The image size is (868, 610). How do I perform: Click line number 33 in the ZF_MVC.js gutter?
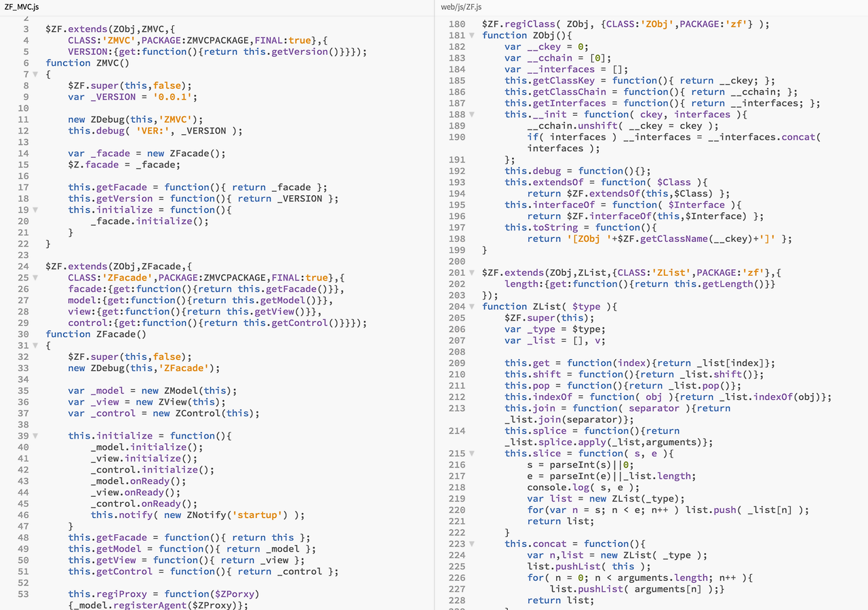coord(23,368)
